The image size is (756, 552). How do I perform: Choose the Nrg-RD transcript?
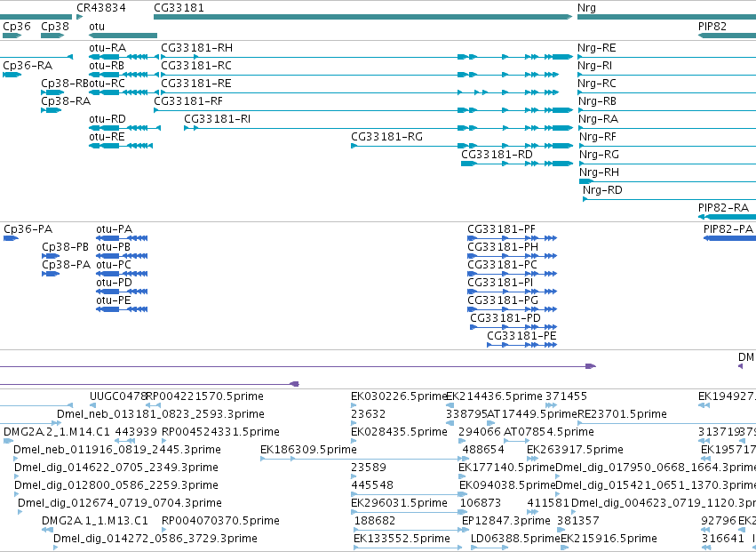(x=670, y=199)
